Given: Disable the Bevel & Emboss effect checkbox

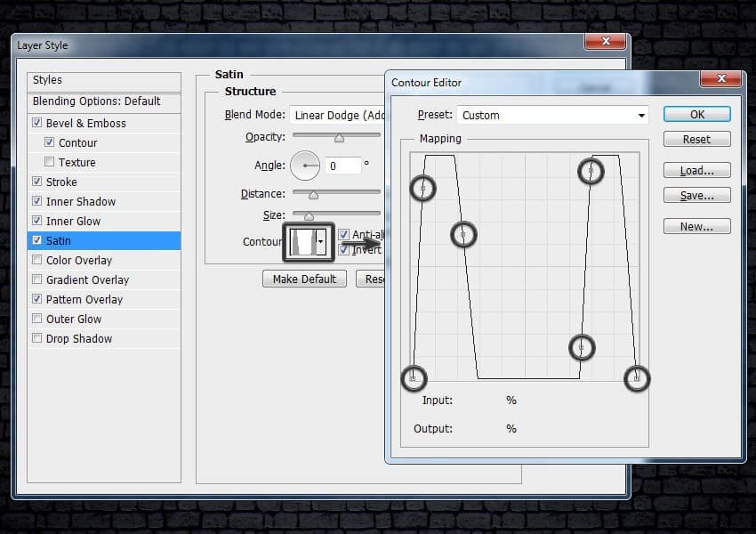Looking at the screenshot, I should [36, 124].
